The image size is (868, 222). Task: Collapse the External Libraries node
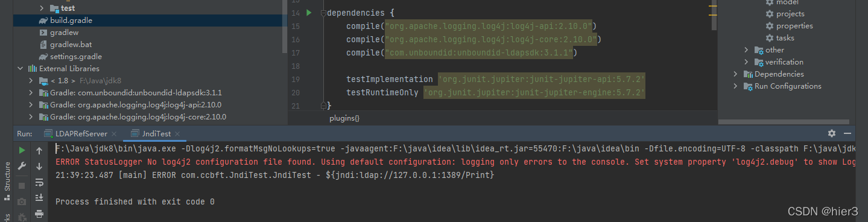20,69
